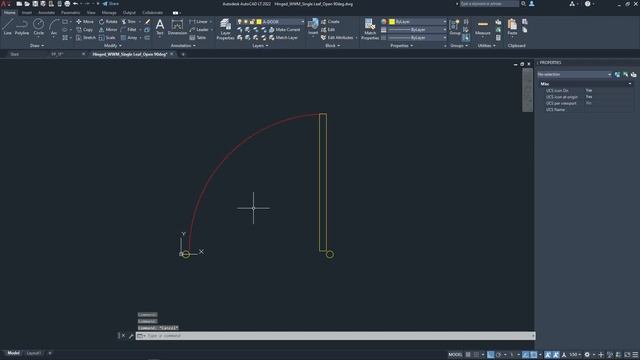Expand the Draw panel
The width and height of the screenshot is (640, 360).
coord(37,46)
